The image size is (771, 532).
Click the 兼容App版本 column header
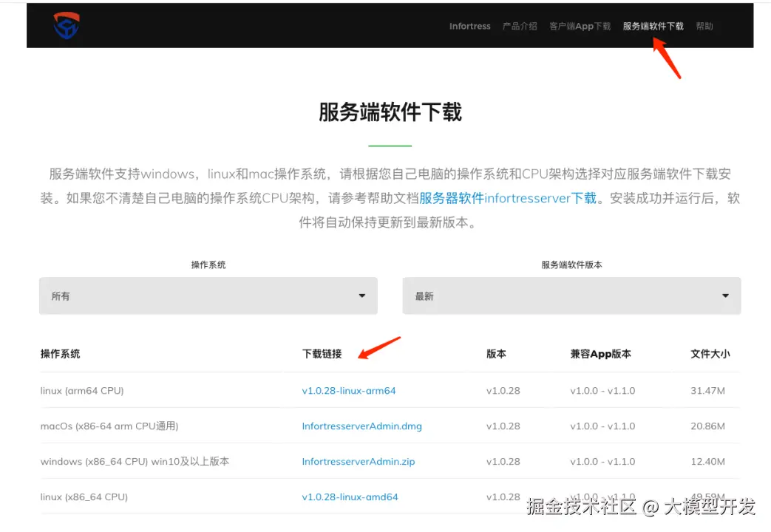600,354
